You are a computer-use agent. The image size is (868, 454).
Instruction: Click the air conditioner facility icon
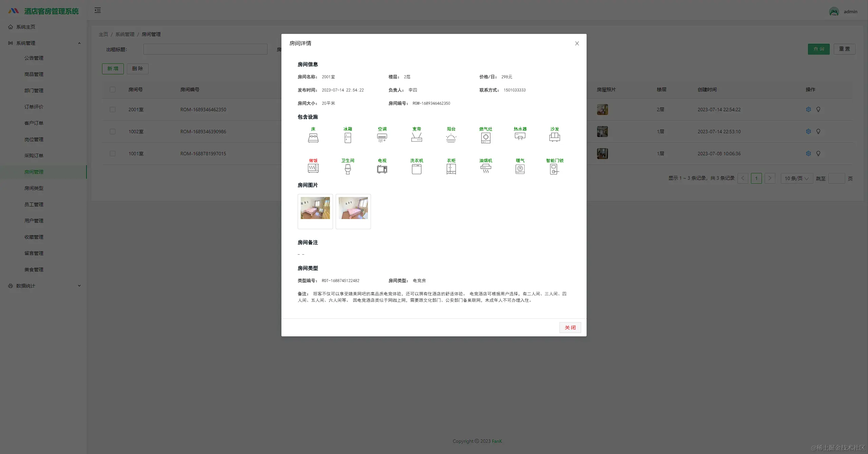pyautogui.click(x=382, y=138)
